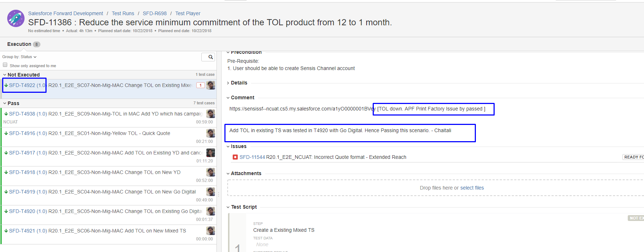
Task: Click assignee avatar on SFD-T4917 row
Action: (211, 153)
